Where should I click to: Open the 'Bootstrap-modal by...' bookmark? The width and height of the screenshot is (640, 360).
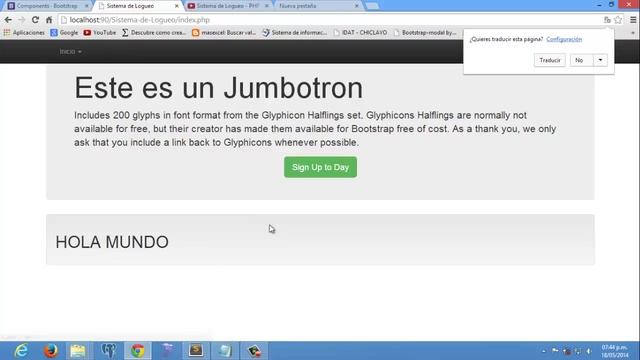[425, 32]
